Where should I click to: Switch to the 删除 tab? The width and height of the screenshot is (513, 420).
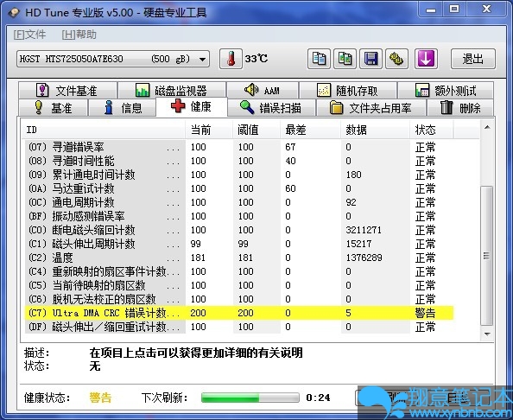(x=460, y=108)
